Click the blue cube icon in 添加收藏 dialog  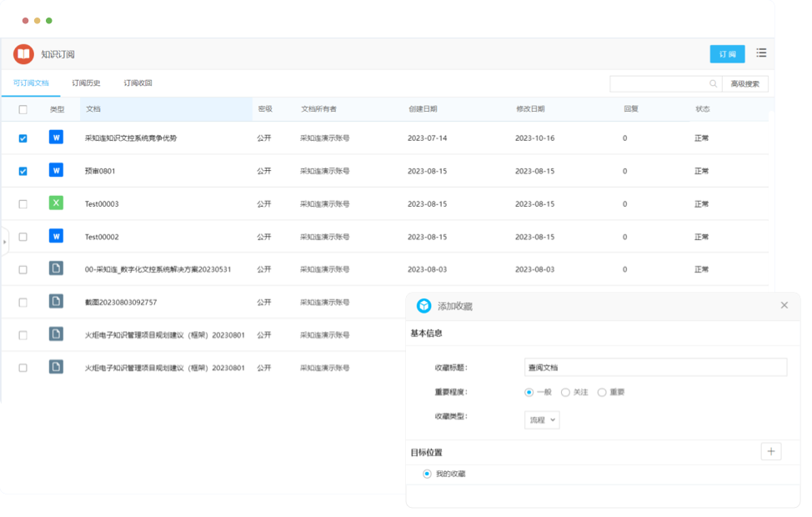pos(424,306)
